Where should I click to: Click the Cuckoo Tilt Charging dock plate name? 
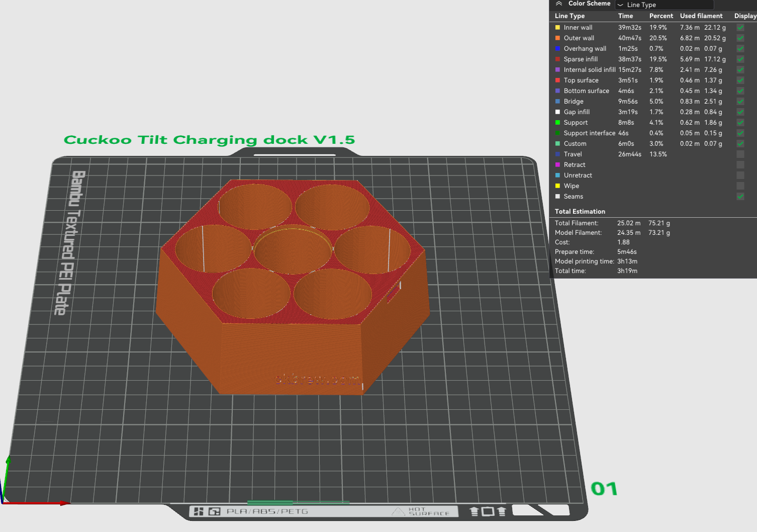pos(209,140)
